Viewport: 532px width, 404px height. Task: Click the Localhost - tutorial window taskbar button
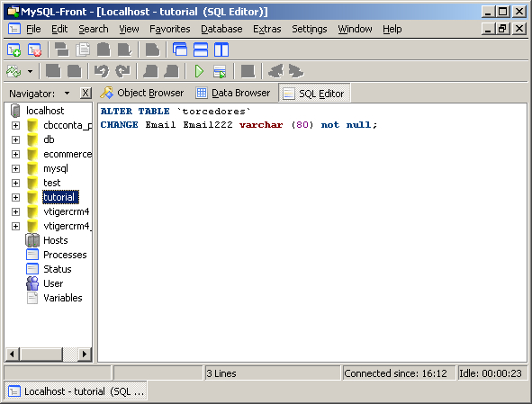pos(76,391)
